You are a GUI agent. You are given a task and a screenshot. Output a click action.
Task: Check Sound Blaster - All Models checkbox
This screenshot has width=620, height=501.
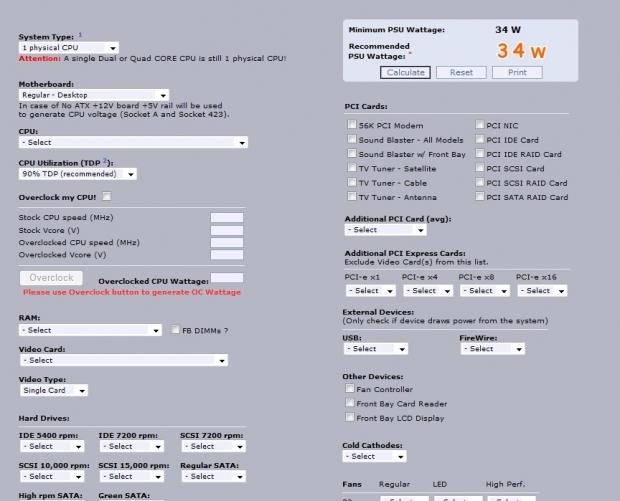click(x=352, y=139)
